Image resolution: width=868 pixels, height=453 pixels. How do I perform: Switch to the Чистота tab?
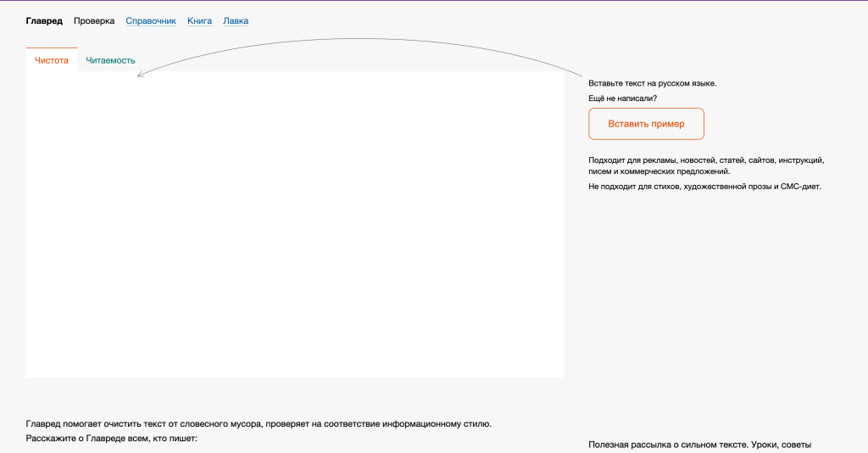coord(52,60)
